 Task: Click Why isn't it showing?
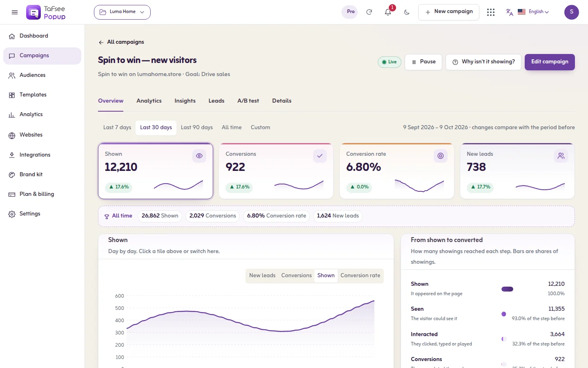pyautogui.click(x=483, y=62)
